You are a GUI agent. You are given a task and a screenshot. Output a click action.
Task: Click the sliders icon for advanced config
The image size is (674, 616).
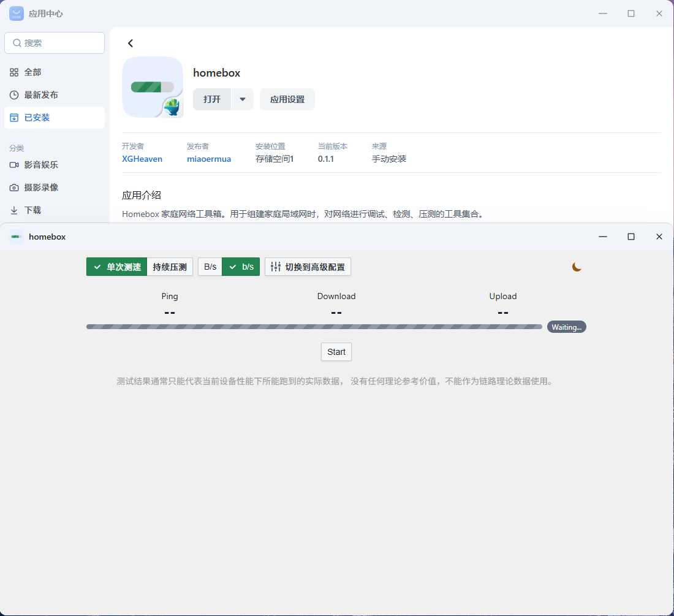(x=276, y=267)
